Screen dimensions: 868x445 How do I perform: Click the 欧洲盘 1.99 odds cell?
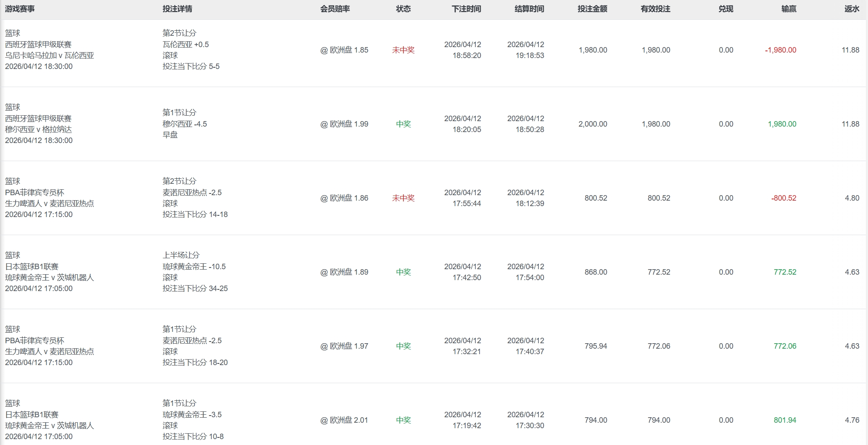coord(344,124)
